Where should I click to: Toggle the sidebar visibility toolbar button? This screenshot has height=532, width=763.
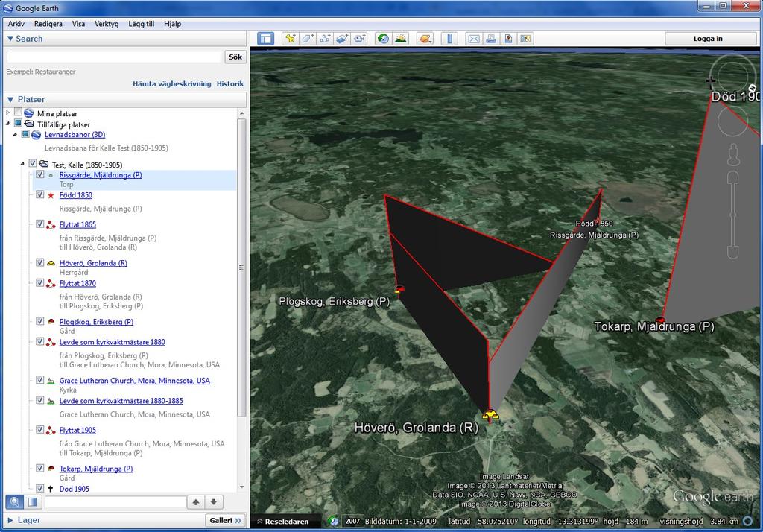click(x=266, y=39)
